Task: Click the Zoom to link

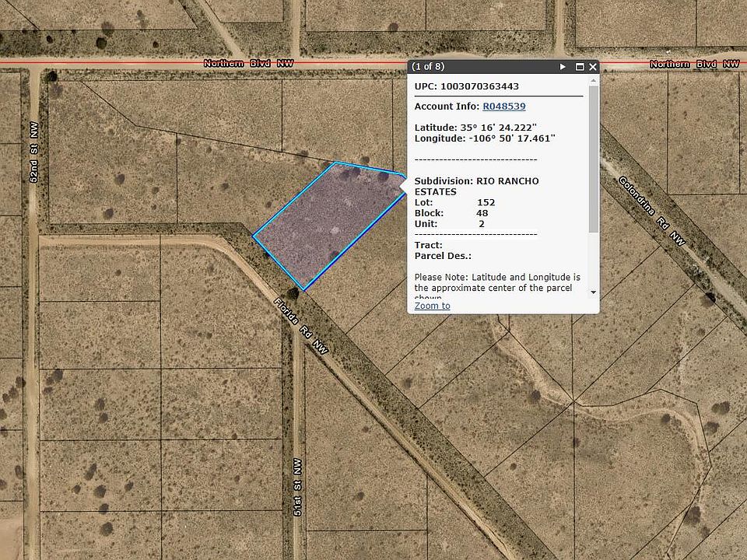Action: point(432,306)
